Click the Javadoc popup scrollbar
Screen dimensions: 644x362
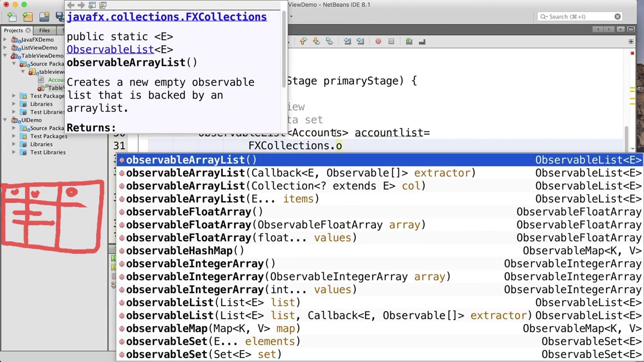(x=284, y=50)
